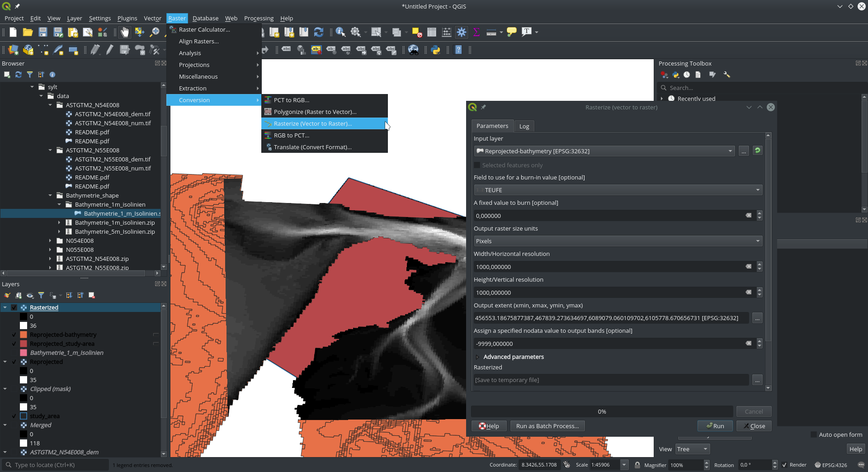Refresh the Browser panel
This screenshot has height=472, width=868.
(x=19, y=75)
